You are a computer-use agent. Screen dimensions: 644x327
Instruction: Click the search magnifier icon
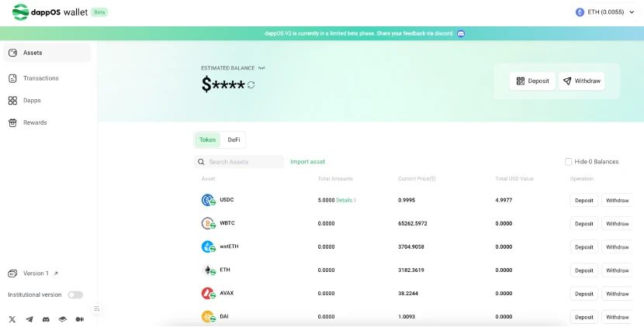point(201,162)
